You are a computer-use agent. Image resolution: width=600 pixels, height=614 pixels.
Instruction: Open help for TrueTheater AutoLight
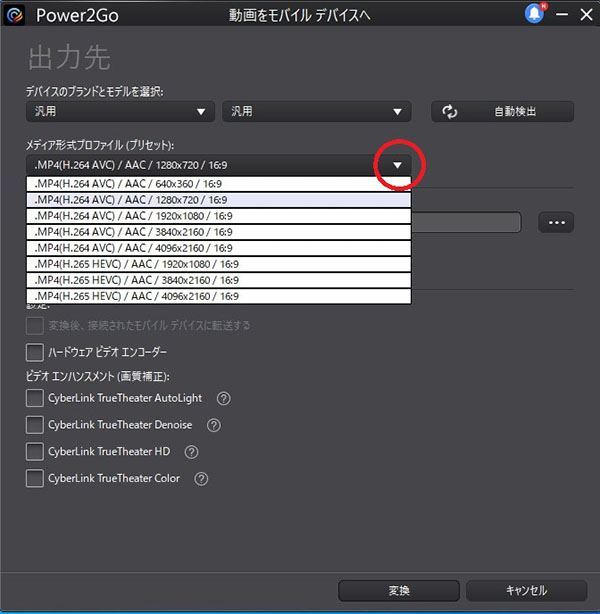[x=224, y=399]
